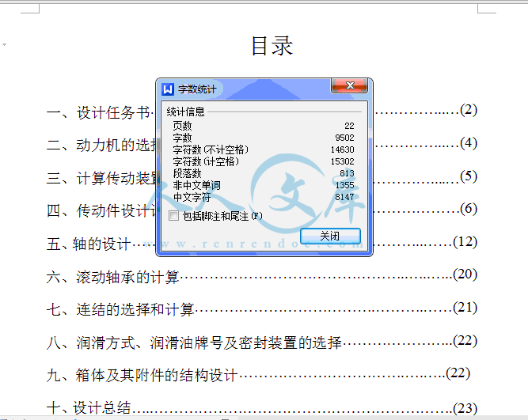Screen dimensions: 528x420
Task: Select the 段落数 value 813
Action: point(347,173)
